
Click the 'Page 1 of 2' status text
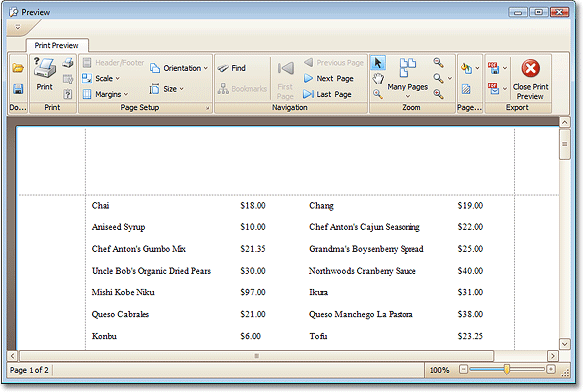pyautogui.click(x=29, y=370)
